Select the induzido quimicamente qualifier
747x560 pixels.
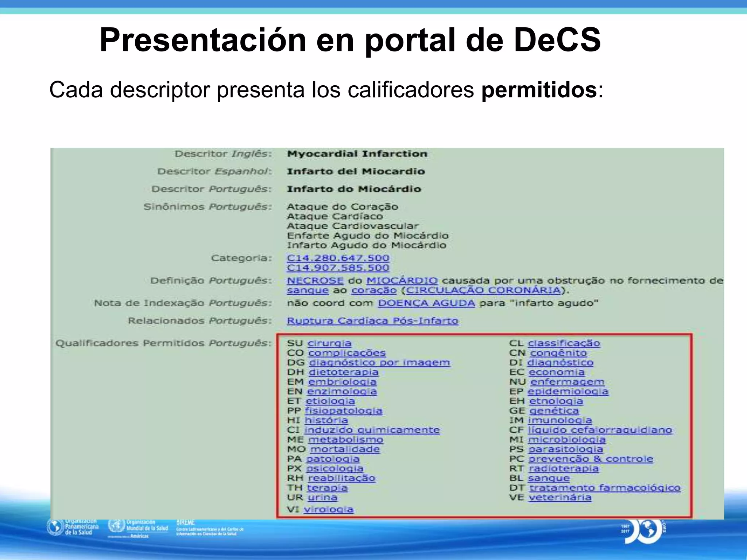click(372, 430)
